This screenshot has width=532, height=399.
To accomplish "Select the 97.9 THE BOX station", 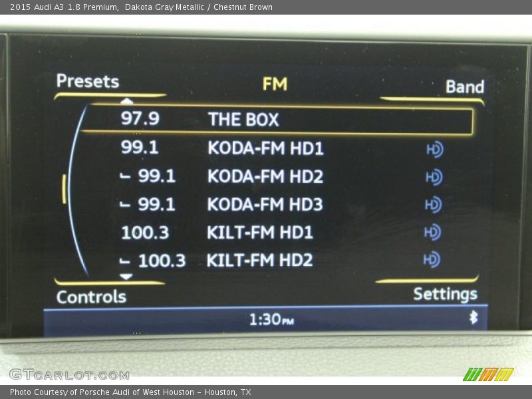I will point(278,119).
